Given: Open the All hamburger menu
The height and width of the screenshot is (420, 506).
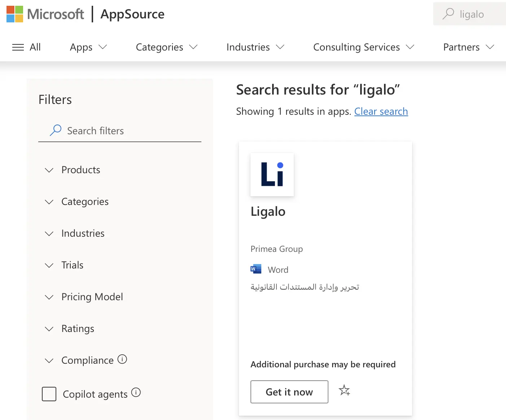Looking at the screenshot, I should click(x=26, y=47).
